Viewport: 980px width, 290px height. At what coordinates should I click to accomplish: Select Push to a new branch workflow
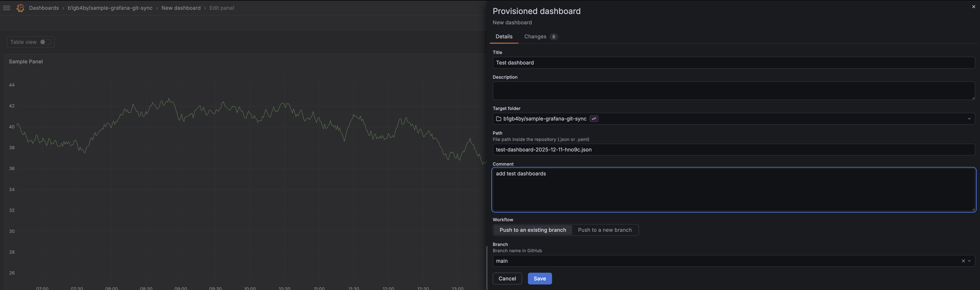click(605, 230)
